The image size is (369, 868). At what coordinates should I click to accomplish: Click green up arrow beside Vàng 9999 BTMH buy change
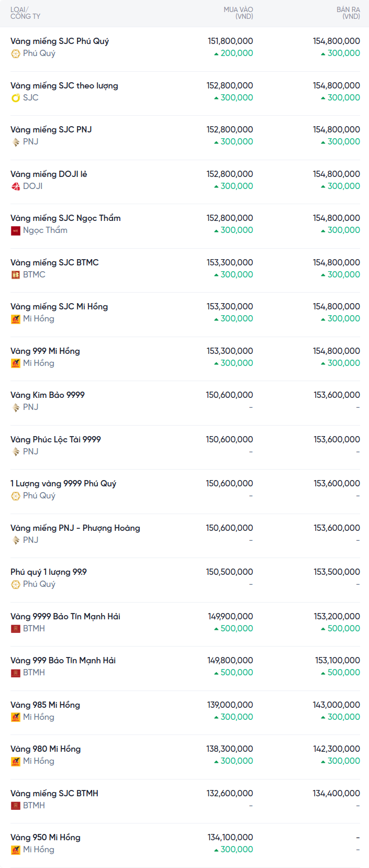(x=216, y=629)
